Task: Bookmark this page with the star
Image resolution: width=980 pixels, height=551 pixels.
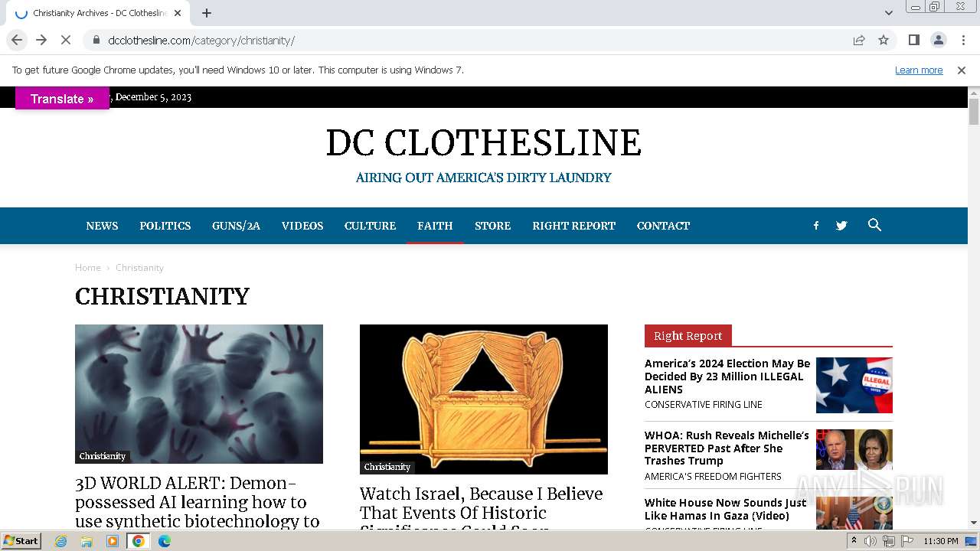Action: pos(884,41)
